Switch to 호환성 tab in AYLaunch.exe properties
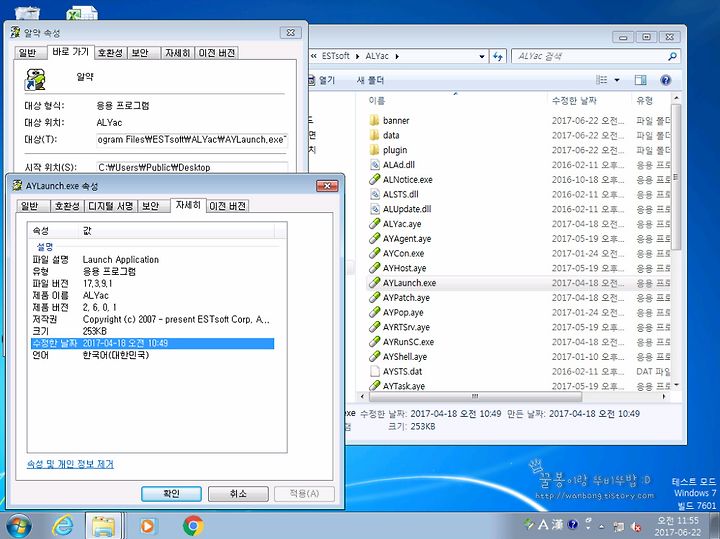 click(67, 206)
